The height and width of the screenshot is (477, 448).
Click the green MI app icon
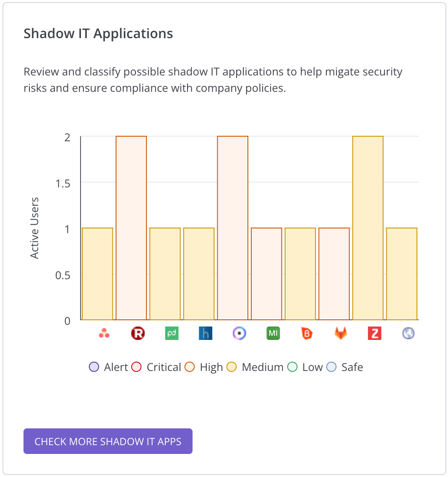[273, 334]
